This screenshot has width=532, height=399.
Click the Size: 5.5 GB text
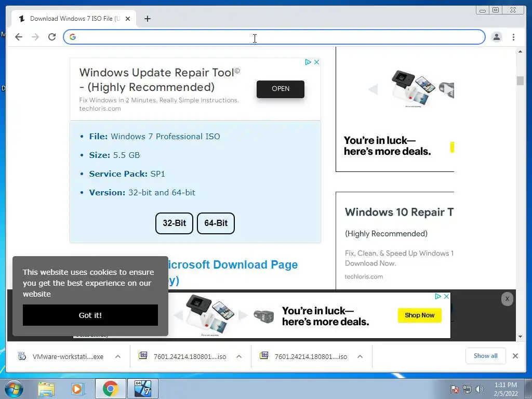[x=114, y=155]
